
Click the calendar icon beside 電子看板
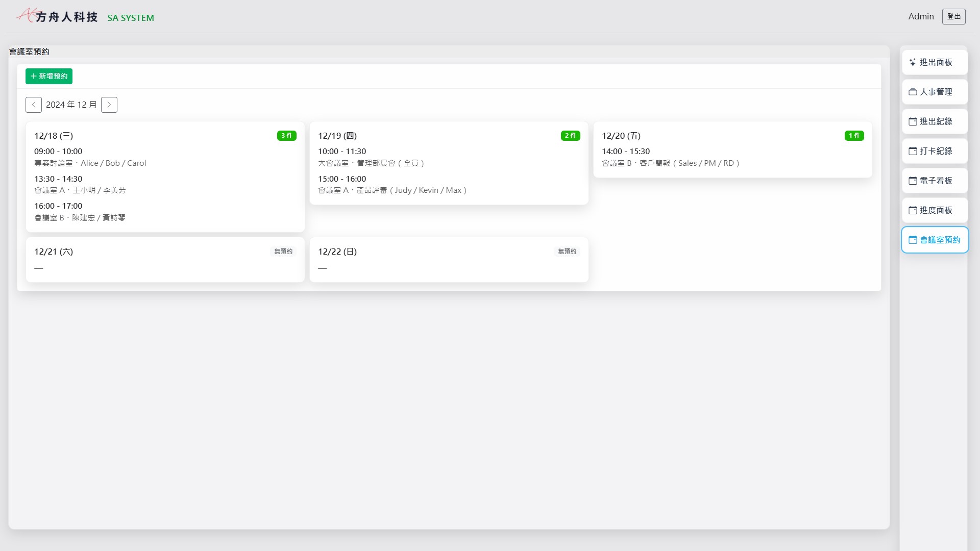tap(913, 181)
